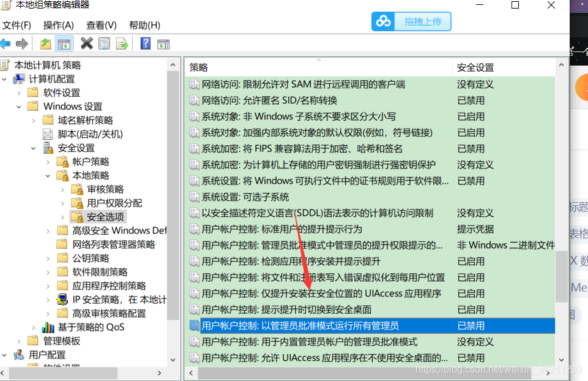Click the Forward navigation arrow icon
The width and height of the screenshot is (588, 381).
(x=21, y=43)
